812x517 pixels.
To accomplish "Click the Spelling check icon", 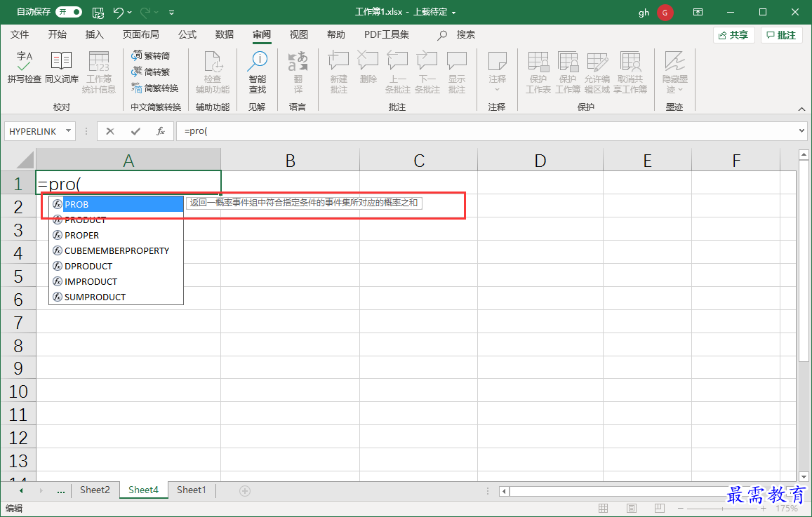I will click(24, 67).
